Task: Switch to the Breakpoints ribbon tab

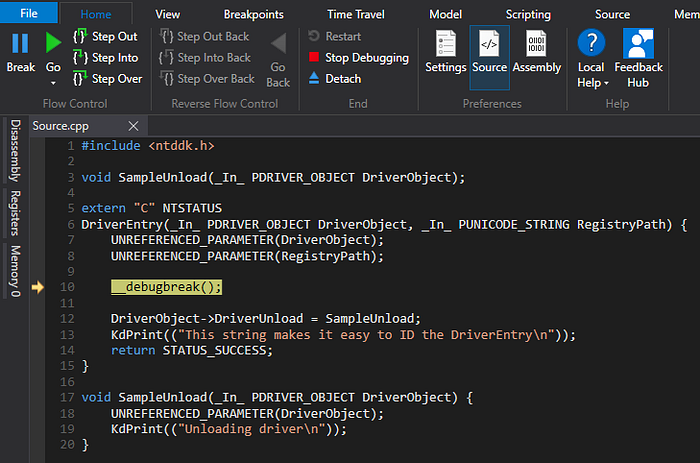Action: coord(253,14)
